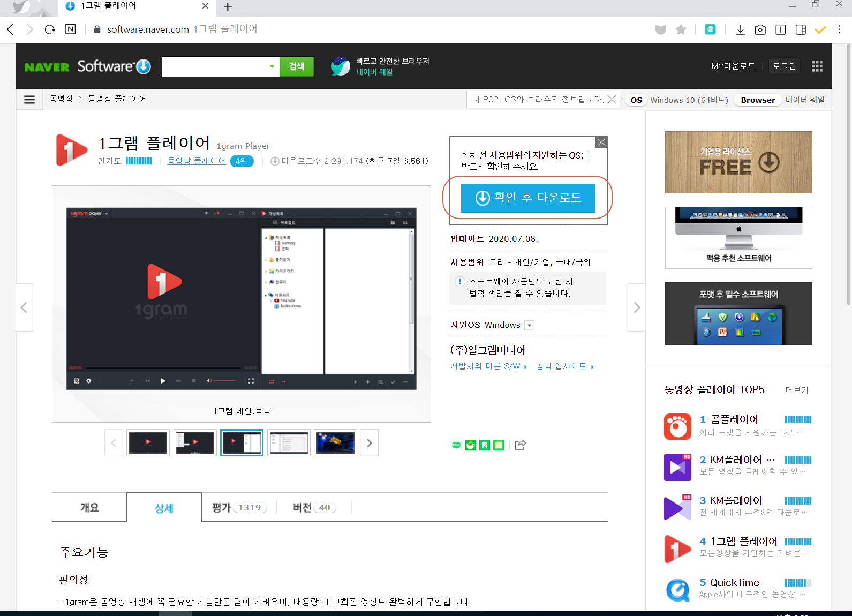Select the second screenshot thumbnail
Screen dimensions: 852x616
(x=195, y=443)
